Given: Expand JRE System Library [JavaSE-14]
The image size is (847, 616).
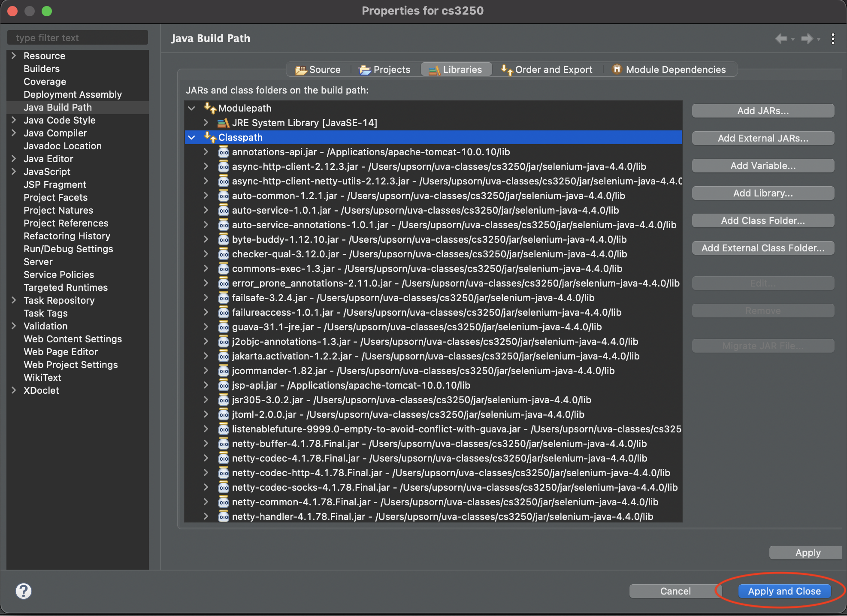Looking at the screenshot, I should (x=206, y=123).
